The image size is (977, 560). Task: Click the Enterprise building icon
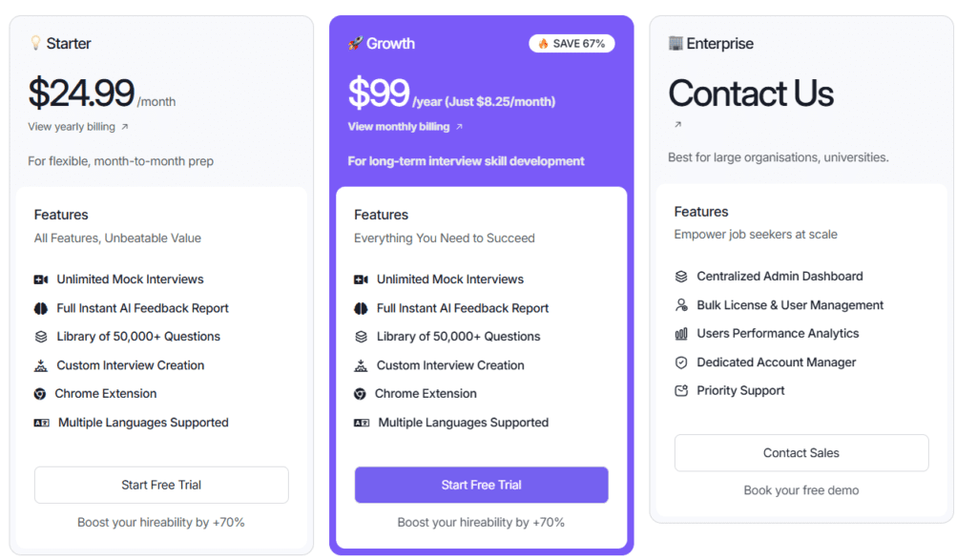(676, 43)
